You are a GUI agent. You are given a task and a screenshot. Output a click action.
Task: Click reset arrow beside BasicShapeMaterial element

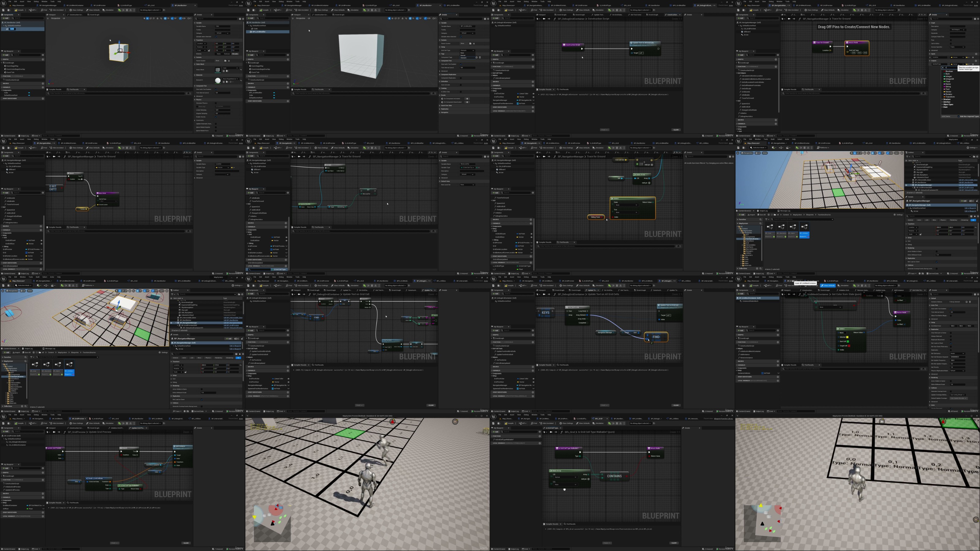tap(241, 81)
